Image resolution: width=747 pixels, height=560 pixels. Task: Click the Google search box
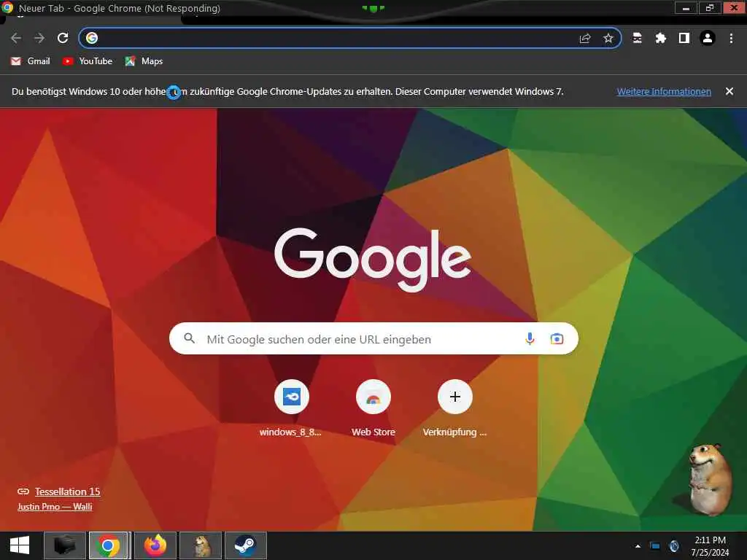click(373, 338)
